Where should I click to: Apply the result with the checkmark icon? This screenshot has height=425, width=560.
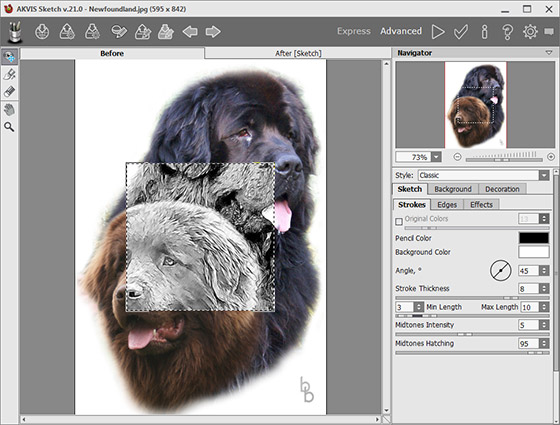pyautogui.click(x=461, y=32)
